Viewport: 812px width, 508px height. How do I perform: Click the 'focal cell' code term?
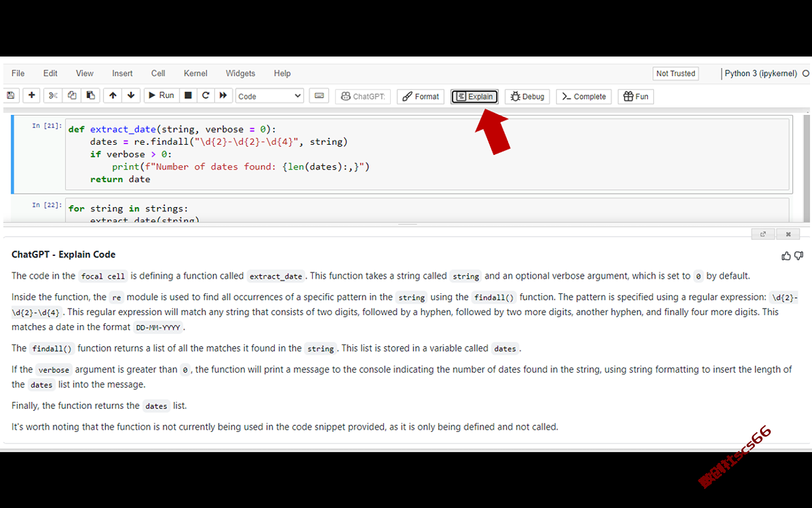(x=103, y=276)
